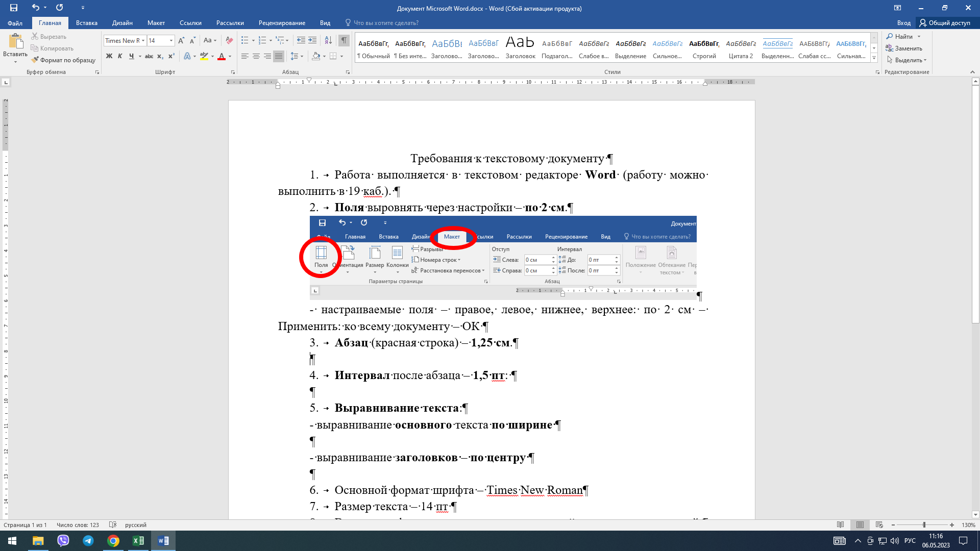Toggle bold Ж formatting
Viewport: 980px width, 551px height.
point(109,56)
